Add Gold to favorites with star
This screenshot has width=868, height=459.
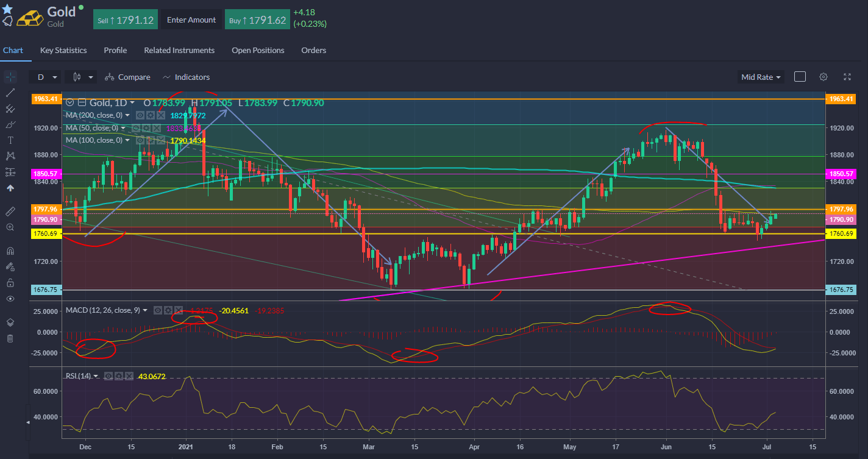tap(7, 9)
